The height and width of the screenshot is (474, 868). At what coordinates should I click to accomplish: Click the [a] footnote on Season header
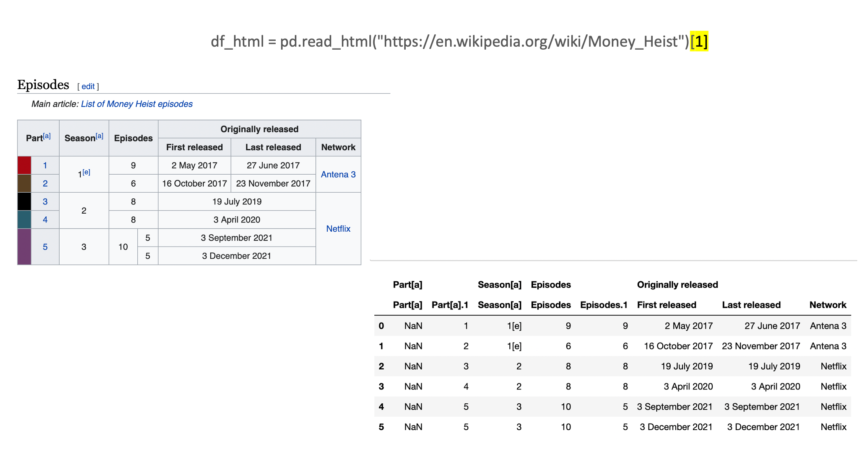coord(99,136)
